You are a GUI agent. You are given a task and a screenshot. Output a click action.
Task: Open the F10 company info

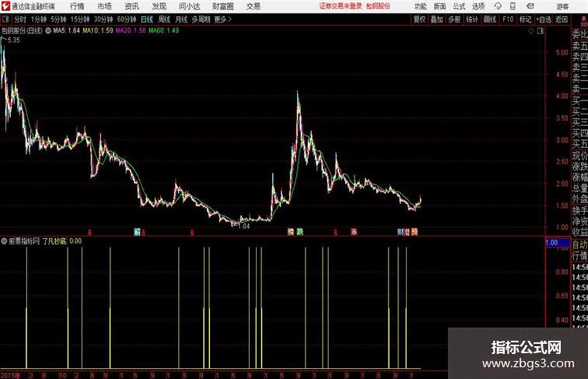point(508,19)
